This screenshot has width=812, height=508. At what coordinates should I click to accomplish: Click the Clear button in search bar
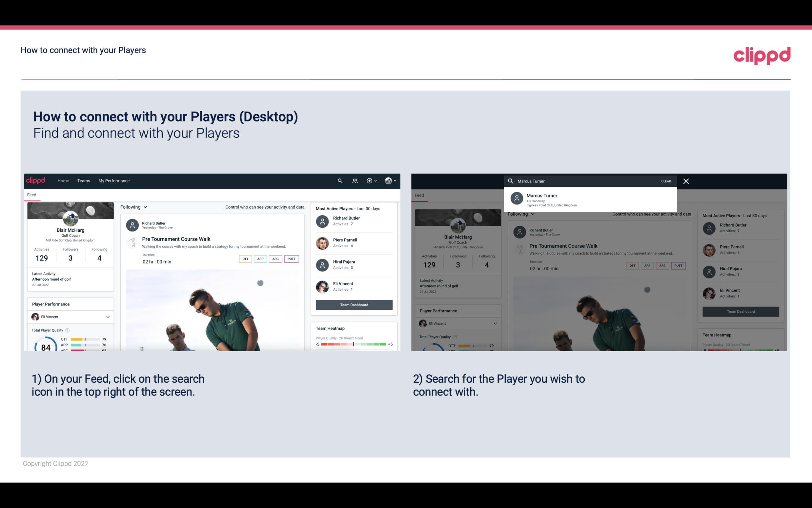[x=666, y=181]
